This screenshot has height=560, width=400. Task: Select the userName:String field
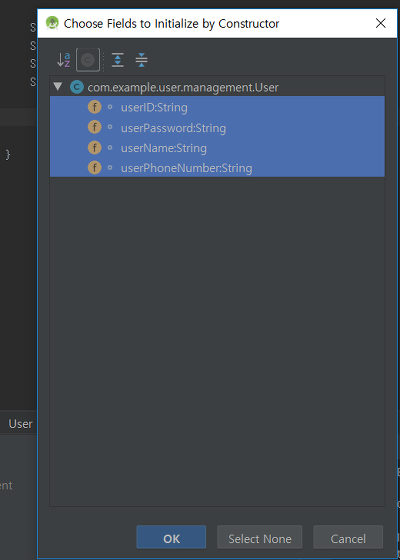tap(217, 148)
